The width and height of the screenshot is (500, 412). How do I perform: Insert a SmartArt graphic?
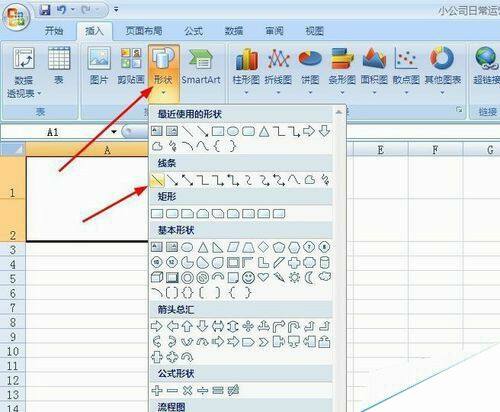tap(201, 65)
